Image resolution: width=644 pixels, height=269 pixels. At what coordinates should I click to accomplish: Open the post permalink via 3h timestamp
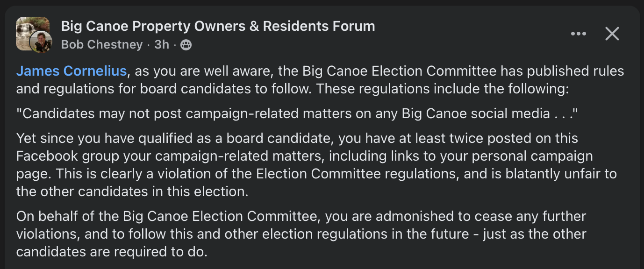tap(162, 44)
